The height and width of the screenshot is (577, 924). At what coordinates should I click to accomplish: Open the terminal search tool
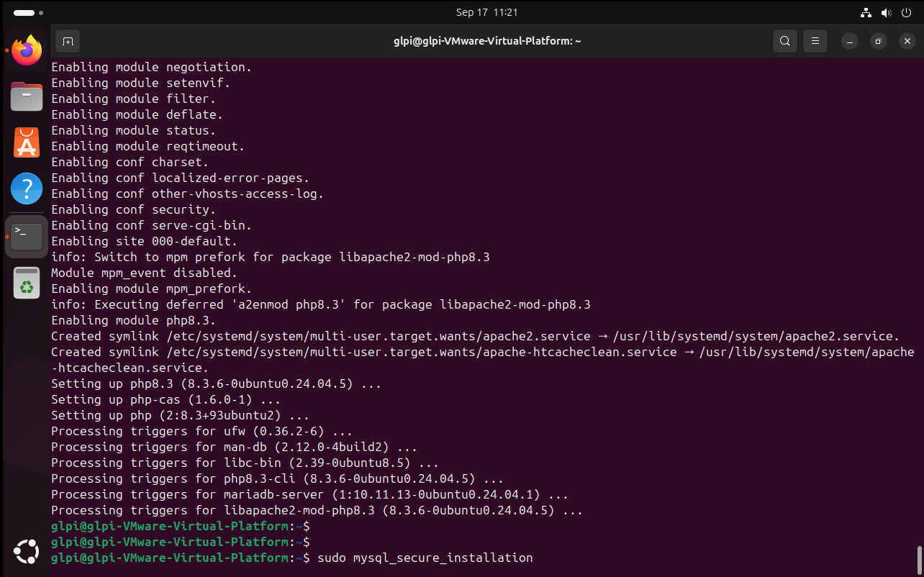(x=784, y=41)
